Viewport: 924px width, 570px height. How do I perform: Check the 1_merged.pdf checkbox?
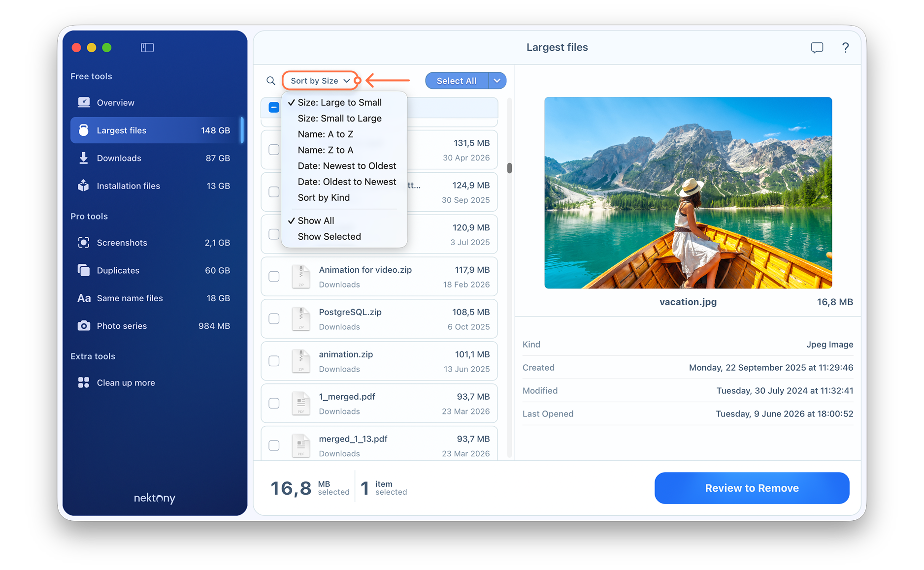tap(274, 404)
